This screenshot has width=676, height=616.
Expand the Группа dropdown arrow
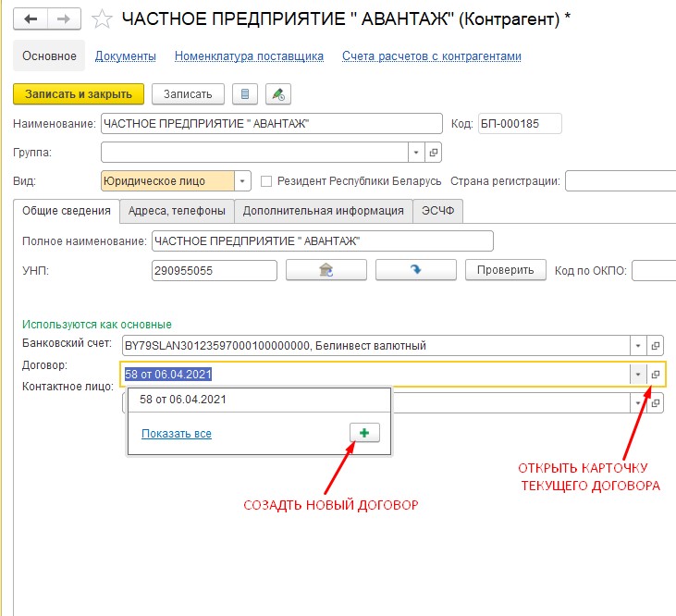tap(416, 153)
